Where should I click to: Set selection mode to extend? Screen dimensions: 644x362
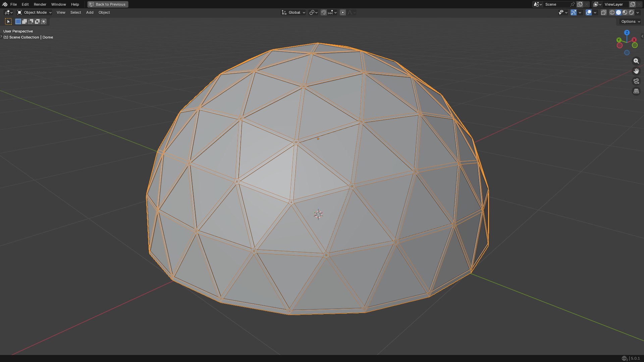coord(24,21)
